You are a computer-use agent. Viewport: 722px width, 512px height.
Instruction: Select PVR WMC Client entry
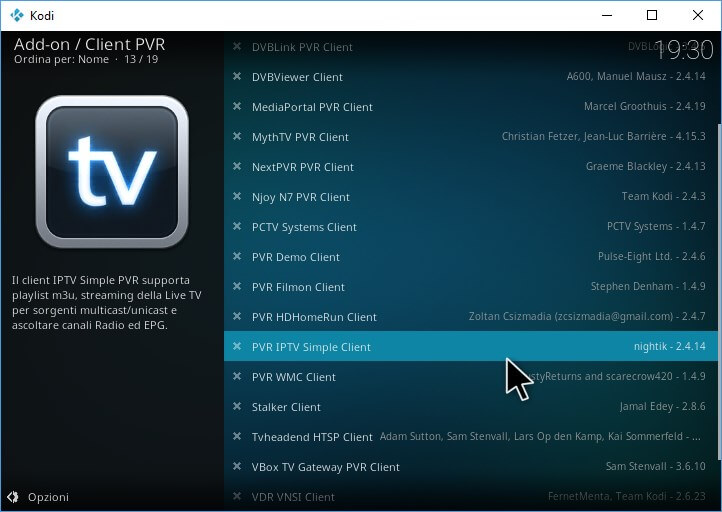pos(471,377)
